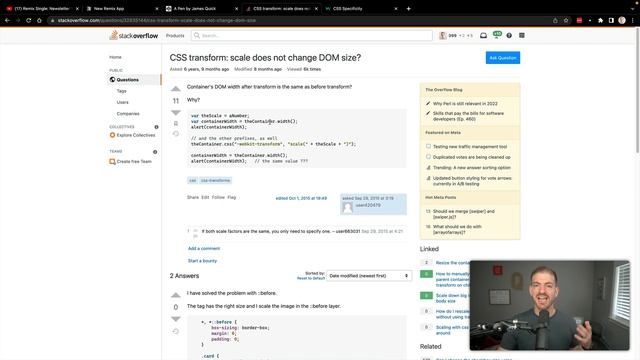Click Share under the question
Screen dimensions: 640x360
193,197
